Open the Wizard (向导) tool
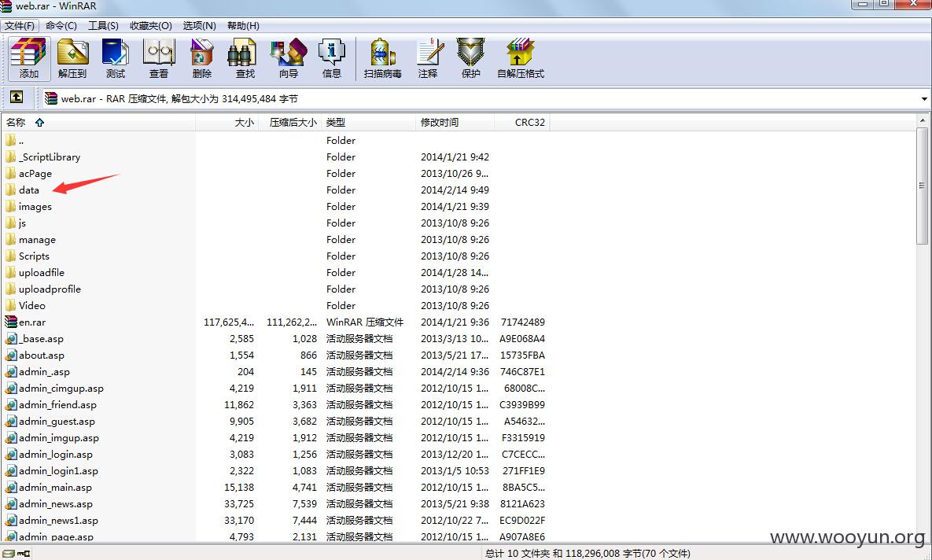Viewport: 932px width, 560px height. tap(289, 58)
